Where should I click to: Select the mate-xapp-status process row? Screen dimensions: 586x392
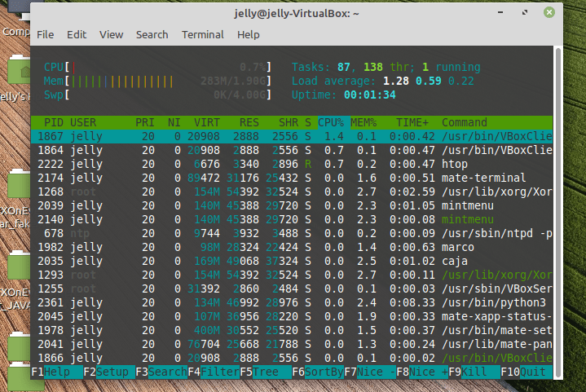(292, 316)
